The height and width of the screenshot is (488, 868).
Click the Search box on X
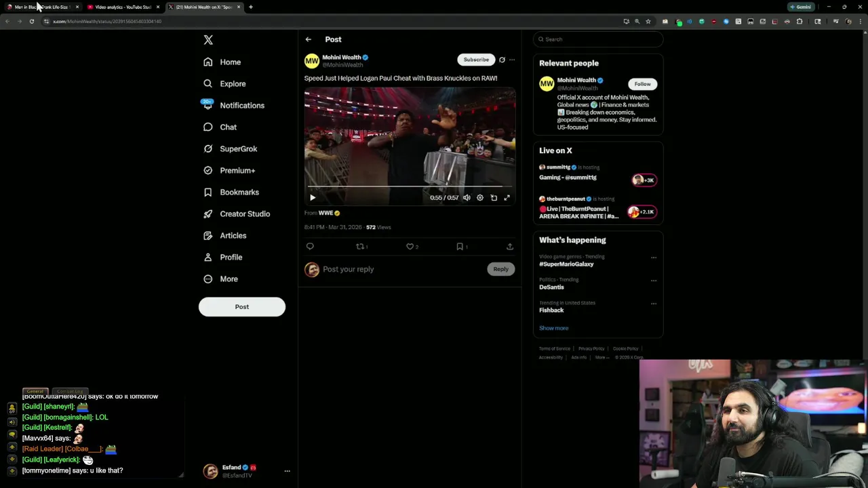597,39
